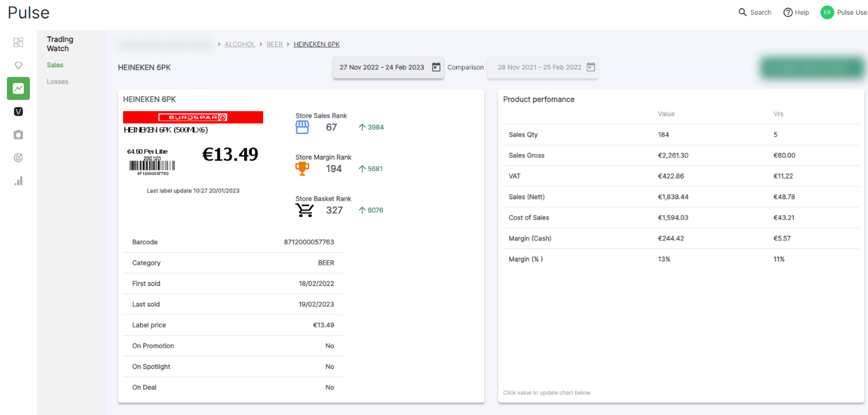Open the Help question mark icon
This screenshot has width=868, height=415.
(x=788, y=12)
